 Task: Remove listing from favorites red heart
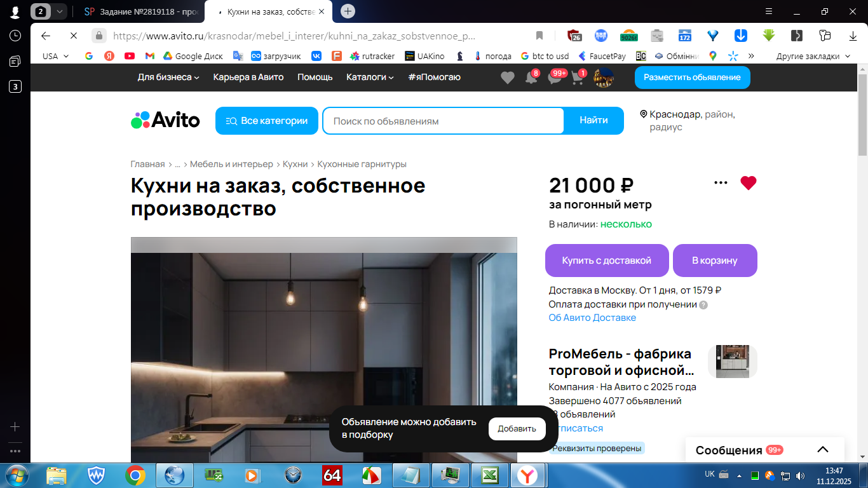click(749, 183)
